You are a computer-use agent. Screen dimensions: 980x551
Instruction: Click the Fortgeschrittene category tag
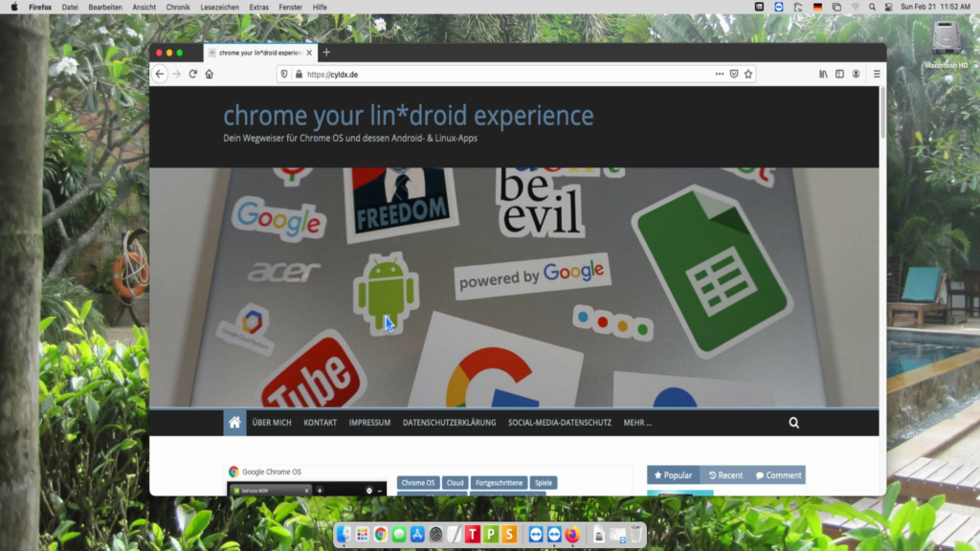(x=499, y=483)
